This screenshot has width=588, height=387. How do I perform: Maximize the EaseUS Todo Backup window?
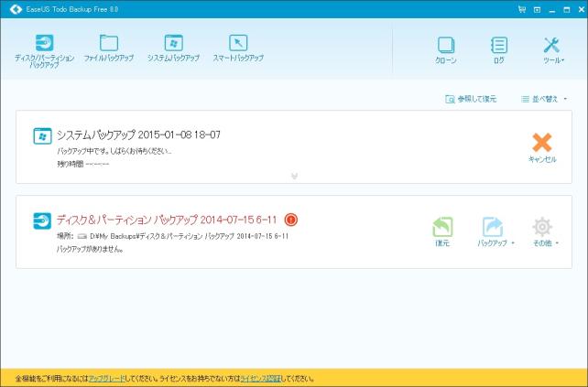[x=567, y=10]
